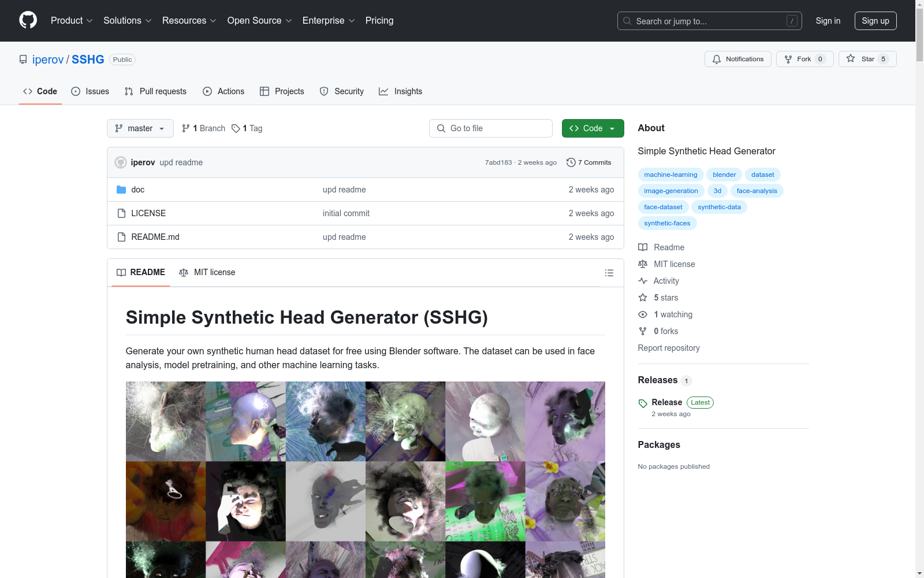
Task: Click the first head thumbnail in README image
Action: coord(166,421)
